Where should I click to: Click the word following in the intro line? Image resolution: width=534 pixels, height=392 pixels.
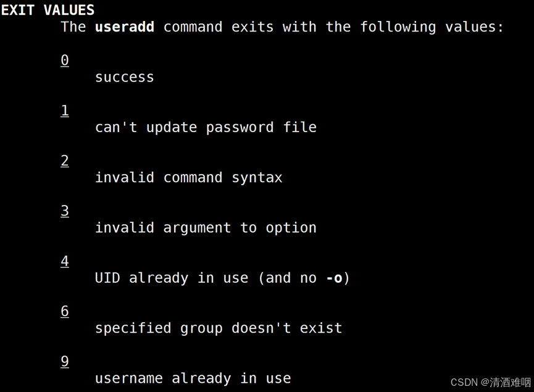click(x=398, y=27)
